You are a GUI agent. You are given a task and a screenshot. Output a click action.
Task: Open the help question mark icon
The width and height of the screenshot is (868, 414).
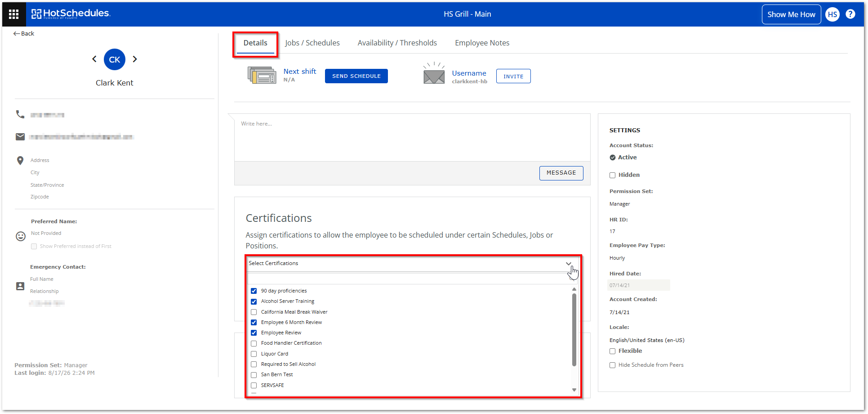point(850,14)
